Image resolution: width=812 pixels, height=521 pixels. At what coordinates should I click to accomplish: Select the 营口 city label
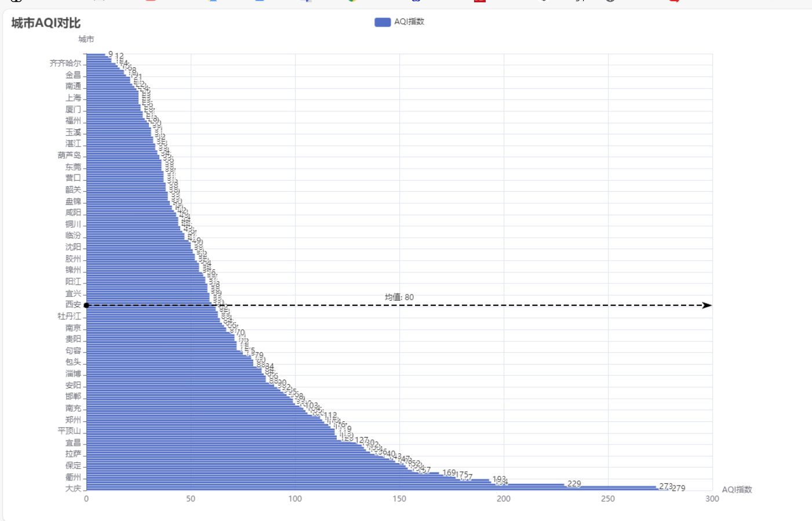(74, 178)
